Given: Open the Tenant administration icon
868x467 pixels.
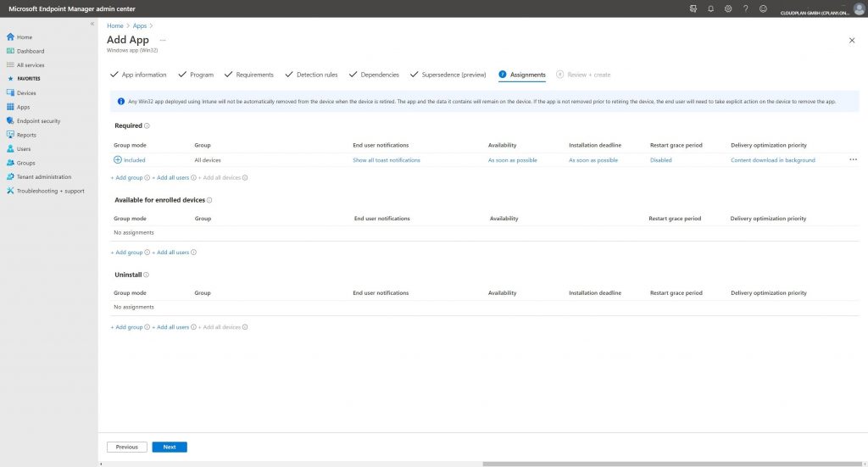Looking at the screenshot, I should (x=10, y=176).
